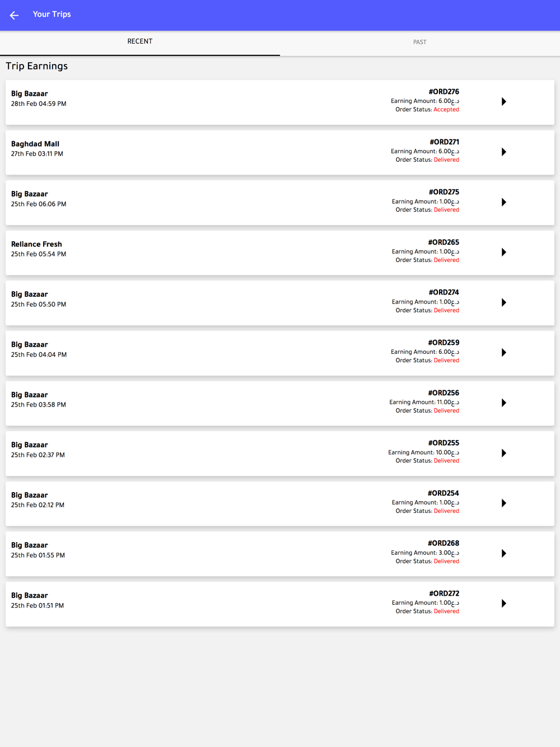Open details arrow for order #ORD265
The width and height of the screenshot is (560, 747).
(504, 253)
